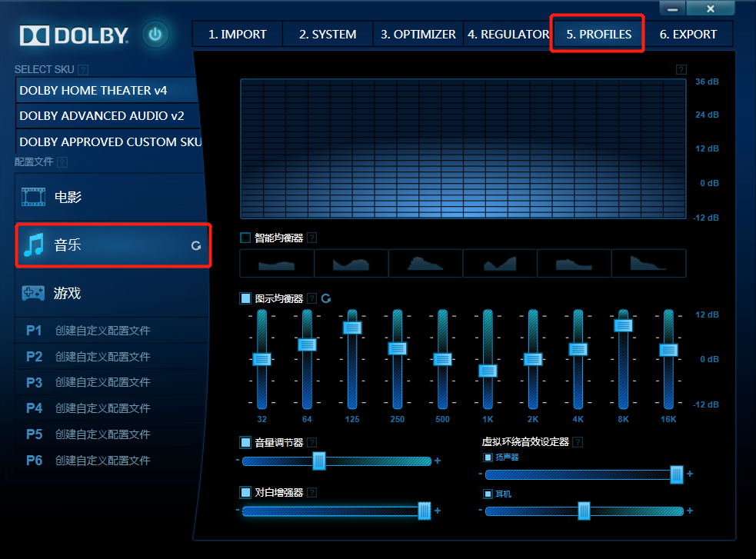Open the 2. SYSTEM tab
This screenshot has width=756, height=559.
pos(328,34)
